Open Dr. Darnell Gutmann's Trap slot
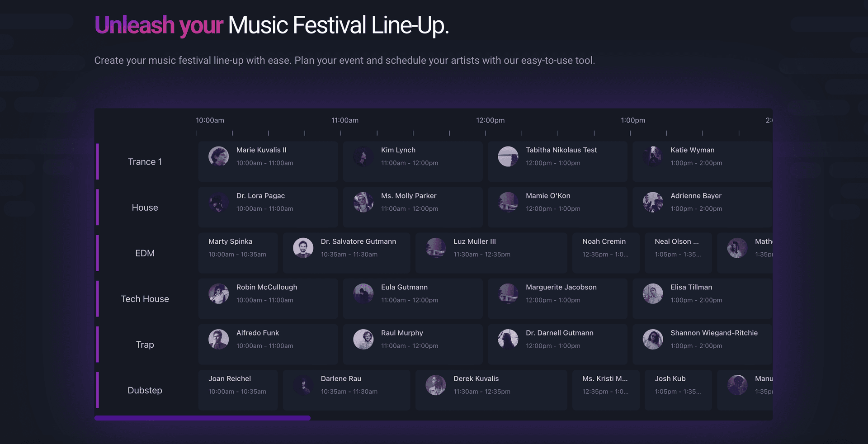The height and width of the screenshot is (444, 868). coord(557,344)
